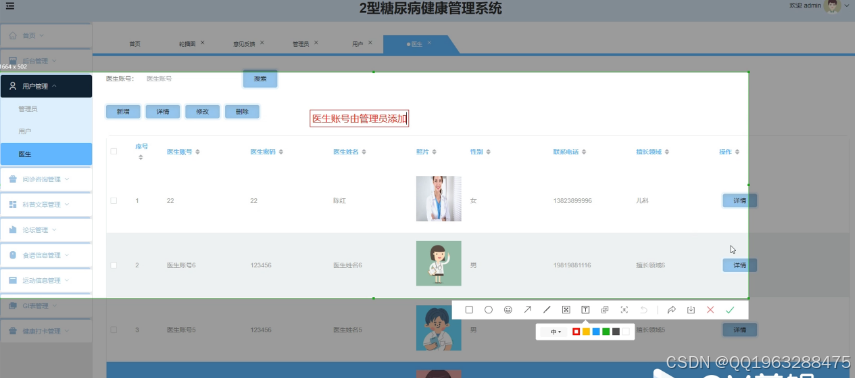The image size is (855, 378).
Task: Expand the 论坛管理 menu
Action: pyautogui.click(x=46, y=230)
